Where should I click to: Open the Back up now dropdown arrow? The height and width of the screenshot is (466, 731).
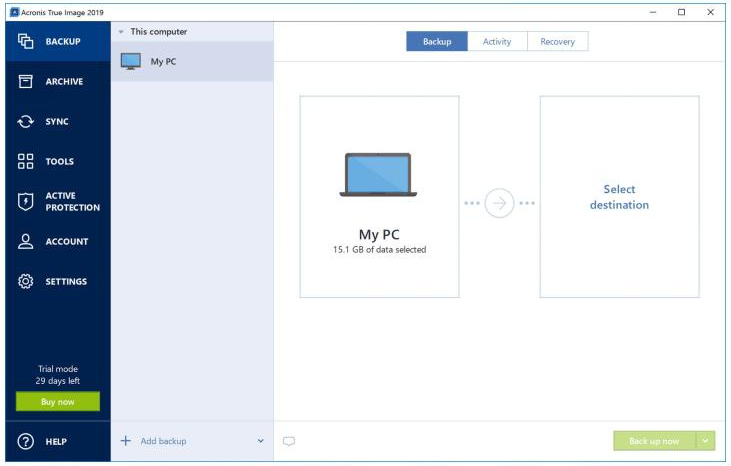click(707, 441)
